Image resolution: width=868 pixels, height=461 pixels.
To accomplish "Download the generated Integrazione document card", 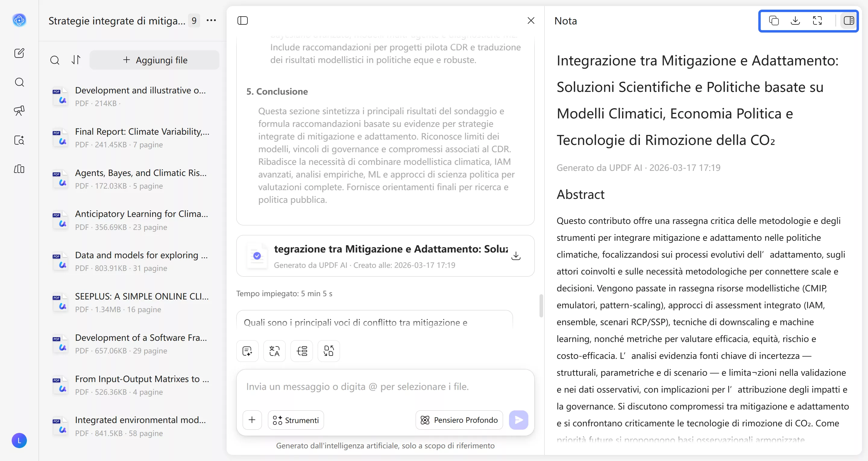I will point(516,256).
